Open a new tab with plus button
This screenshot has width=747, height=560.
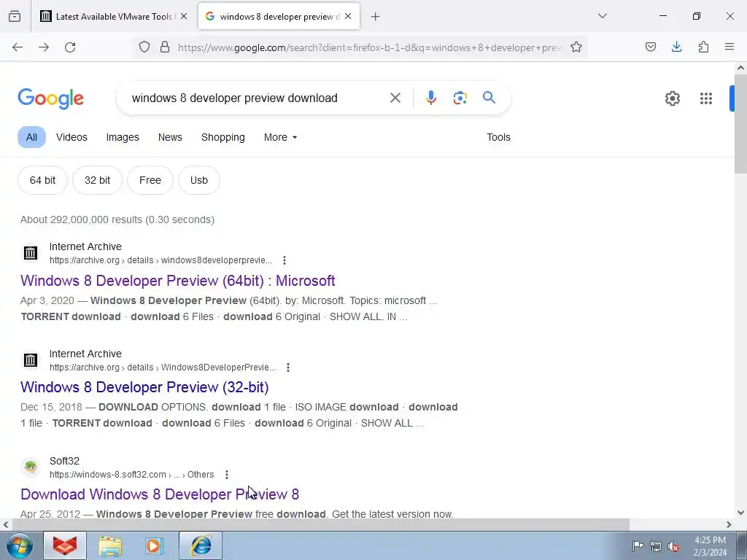coord(376,17)
